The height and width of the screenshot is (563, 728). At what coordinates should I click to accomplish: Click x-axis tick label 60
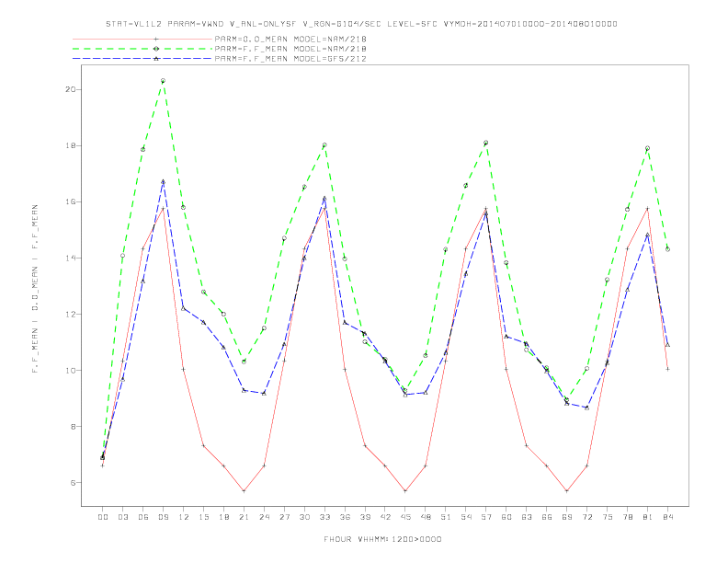pyautogui.click(x=506, y=517)
